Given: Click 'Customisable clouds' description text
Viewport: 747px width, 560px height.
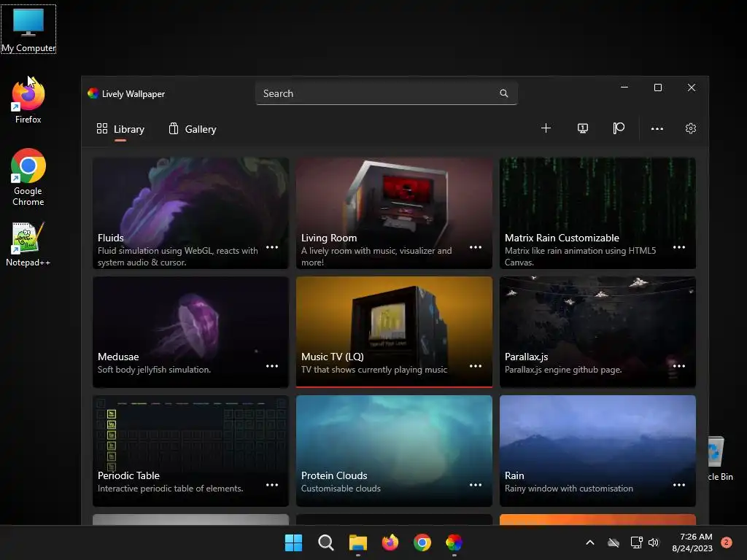Looking at the screenshot, I should tap(341, 489).
